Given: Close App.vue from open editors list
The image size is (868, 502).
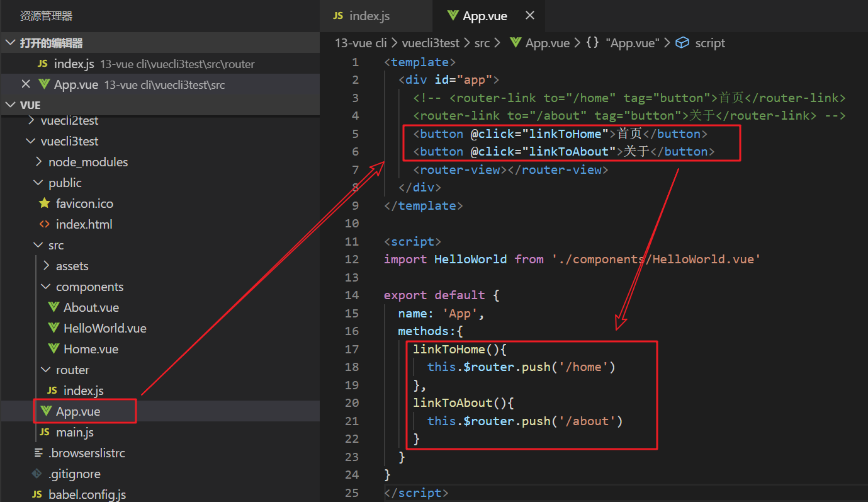Looking at the screenshot, I should [x=26, y=84].
